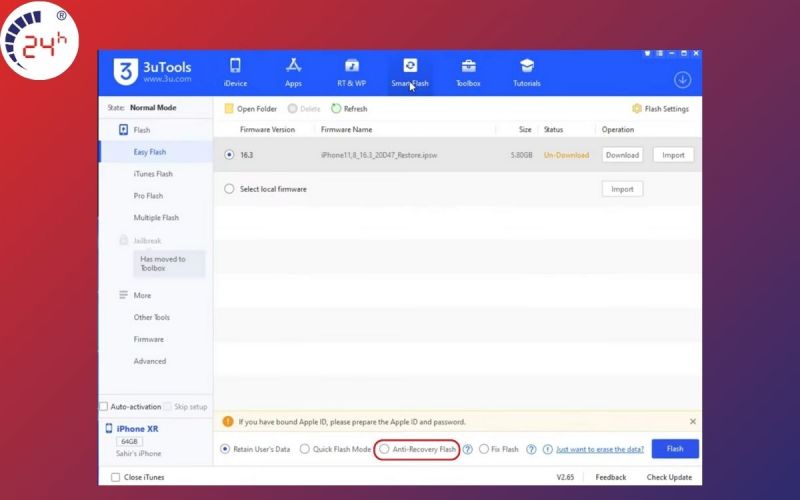Screen dimensions: 800x500
Task: Enable Quick Flash Mode radio
Action: pyautogui.click(x=305, y=449)
